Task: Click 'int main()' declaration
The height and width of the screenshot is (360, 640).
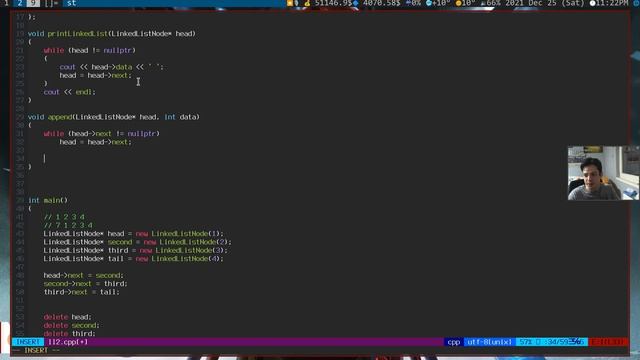Action: coord(48,200)
